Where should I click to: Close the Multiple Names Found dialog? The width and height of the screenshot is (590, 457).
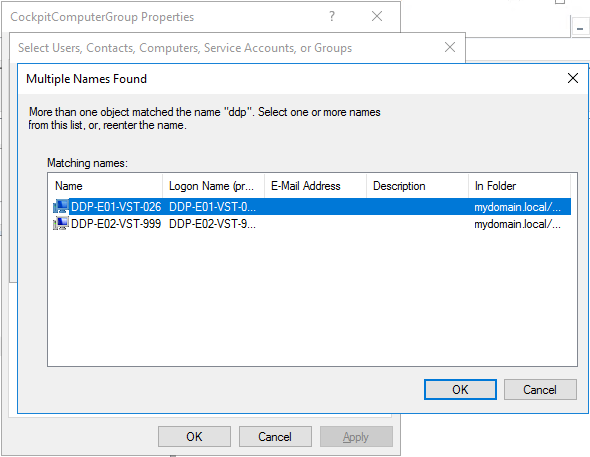[x=573, y=78]
